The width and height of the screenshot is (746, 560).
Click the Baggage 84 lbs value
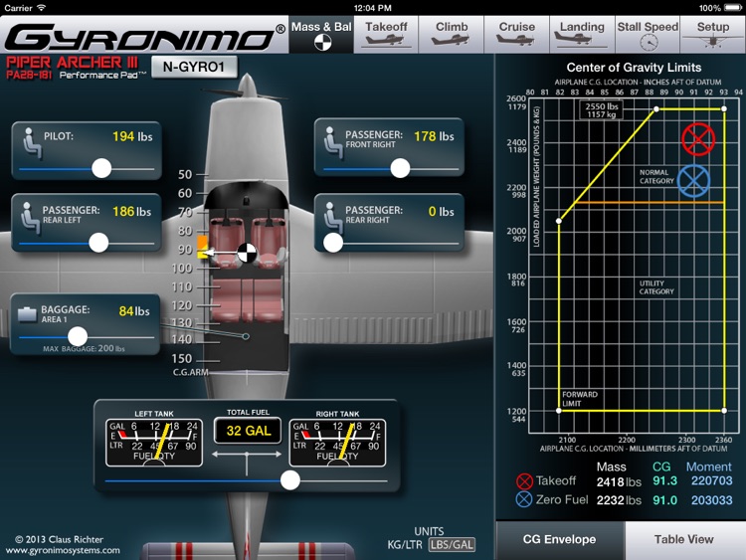pyautogui.click(x=134, y=311)
